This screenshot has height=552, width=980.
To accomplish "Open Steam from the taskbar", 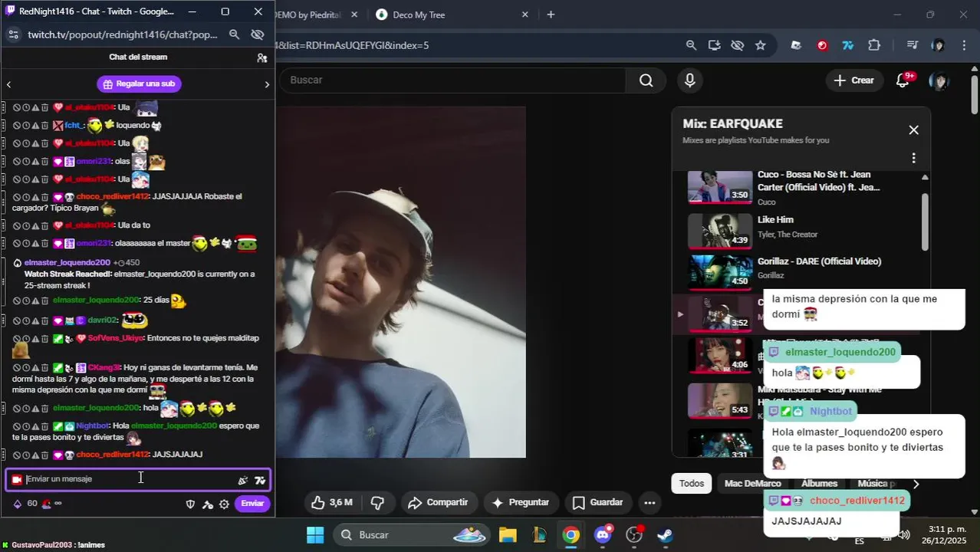I will pos(665,534).
